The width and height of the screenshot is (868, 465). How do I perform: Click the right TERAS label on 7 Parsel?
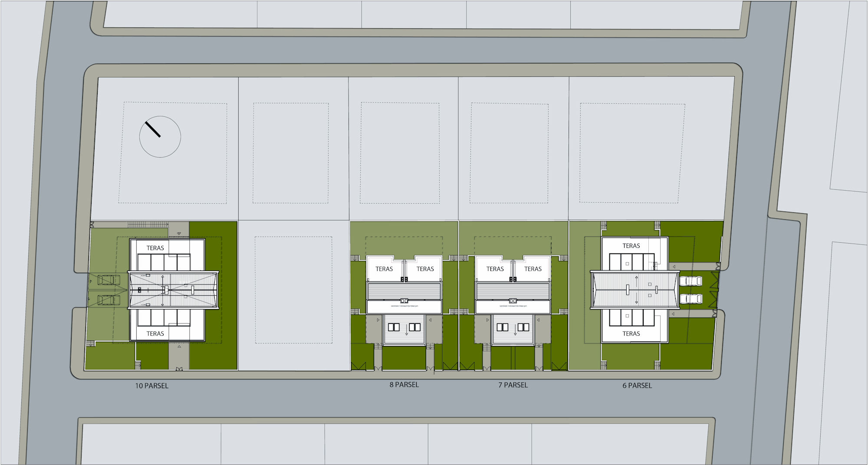pyautogui.click(x=533, y=269)
